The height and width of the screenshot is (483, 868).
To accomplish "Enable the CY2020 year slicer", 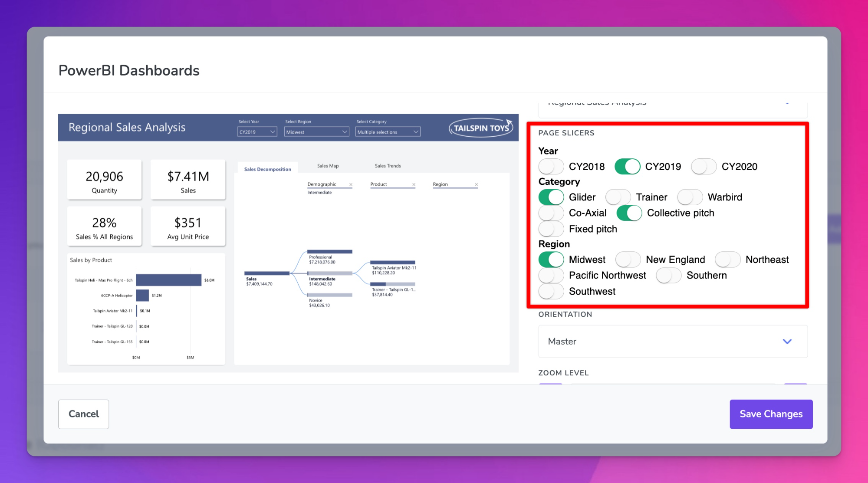I will [x=704, y=166].
